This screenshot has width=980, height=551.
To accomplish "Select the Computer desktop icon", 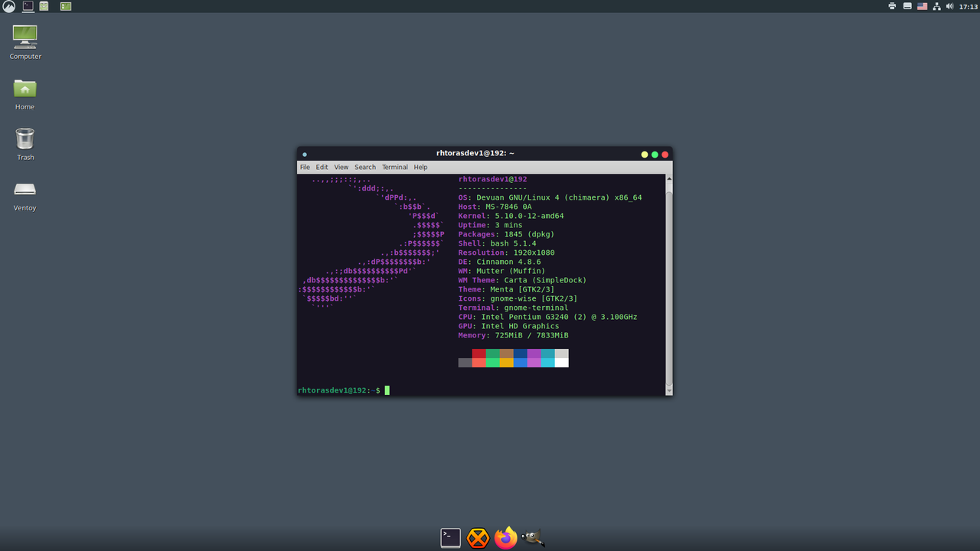I will tap(25, 42).
